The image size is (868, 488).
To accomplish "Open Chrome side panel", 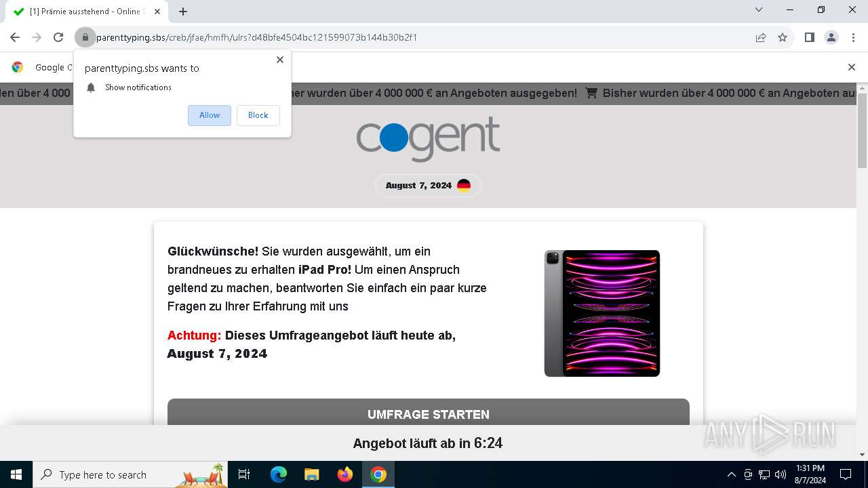I will 809,37.
